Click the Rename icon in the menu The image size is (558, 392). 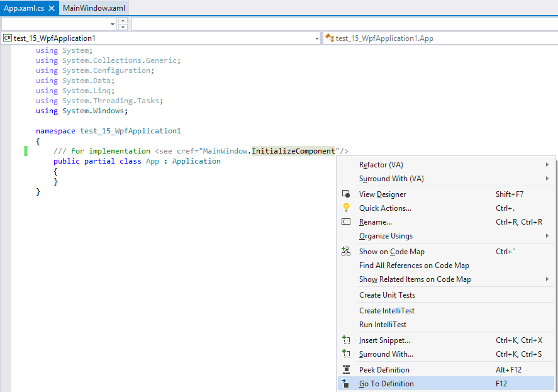click(347, 222)
